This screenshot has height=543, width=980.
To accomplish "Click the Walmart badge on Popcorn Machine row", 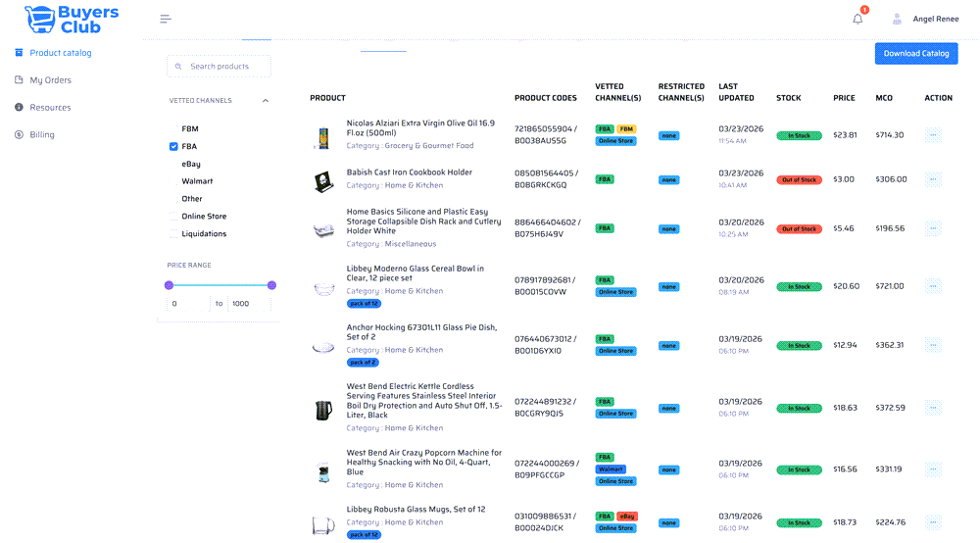I will (610, 469).
